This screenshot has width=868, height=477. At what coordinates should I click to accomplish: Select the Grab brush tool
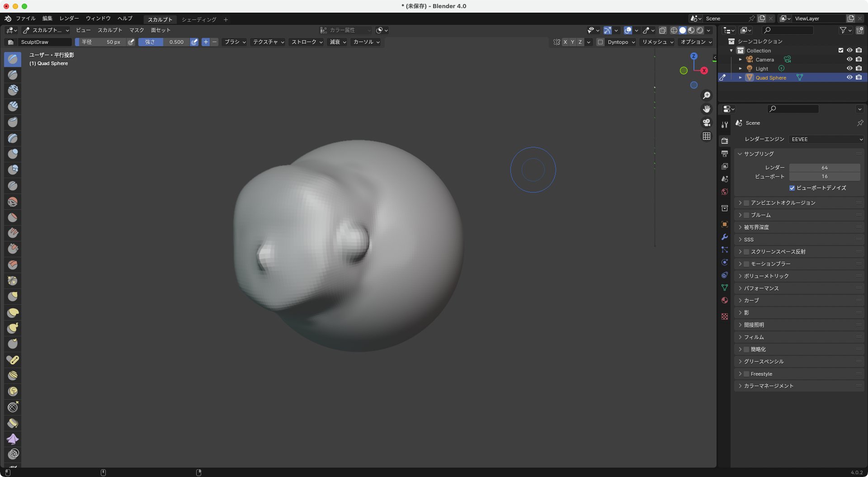click(x=13, y=296)
